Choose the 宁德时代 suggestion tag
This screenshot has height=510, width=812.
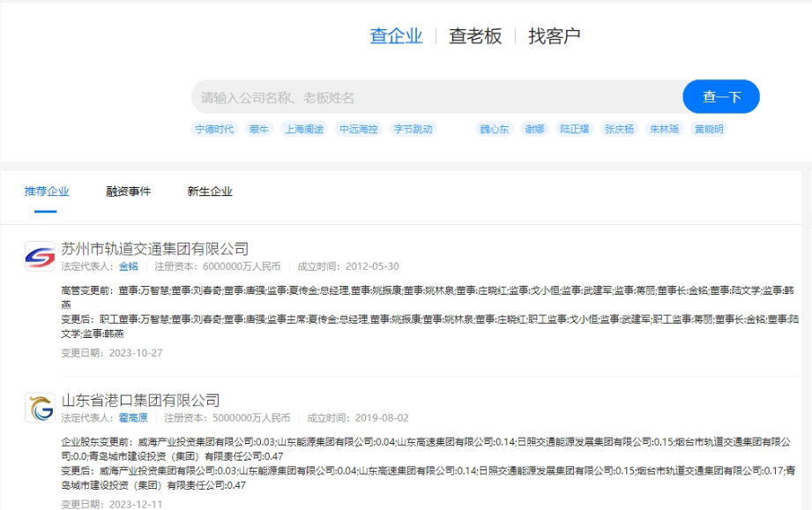(x=214, y=129)
